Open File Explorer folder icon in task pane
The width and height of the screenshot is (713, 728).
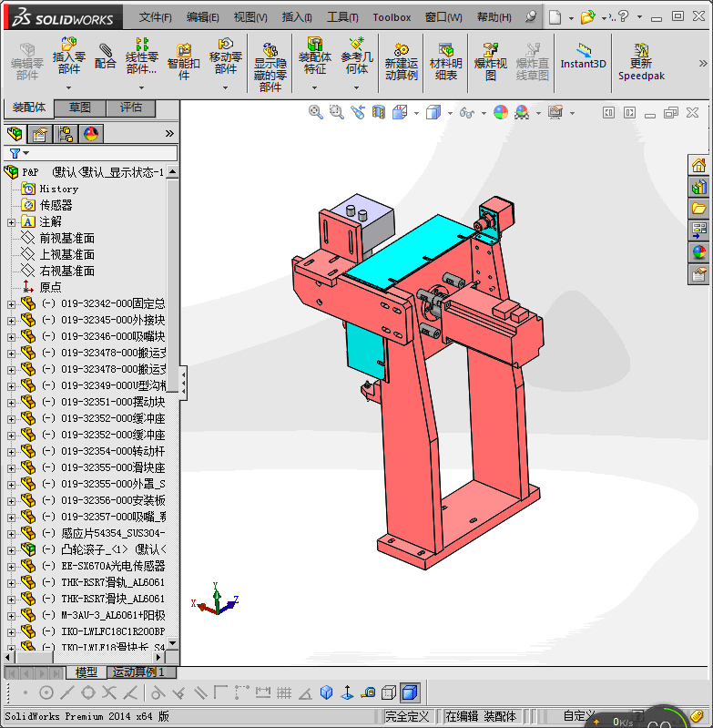click(698, 209)
